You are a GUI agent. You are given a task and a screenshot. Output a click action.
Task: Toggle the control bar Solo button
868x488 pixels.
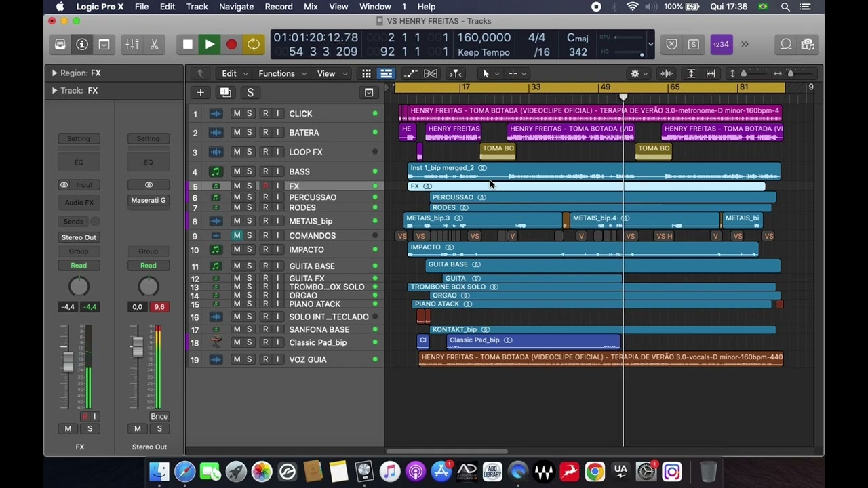(x=693, y=45)
